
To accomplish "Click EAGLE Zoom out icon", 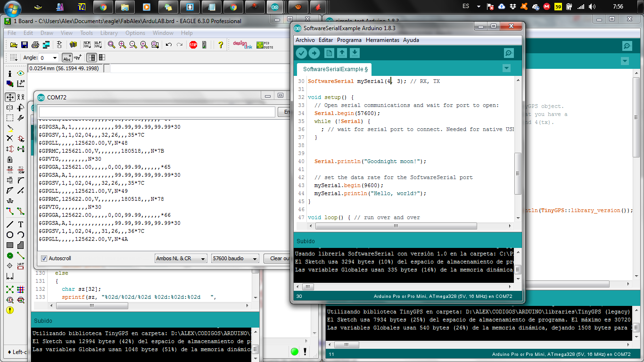I will point(133,45).
